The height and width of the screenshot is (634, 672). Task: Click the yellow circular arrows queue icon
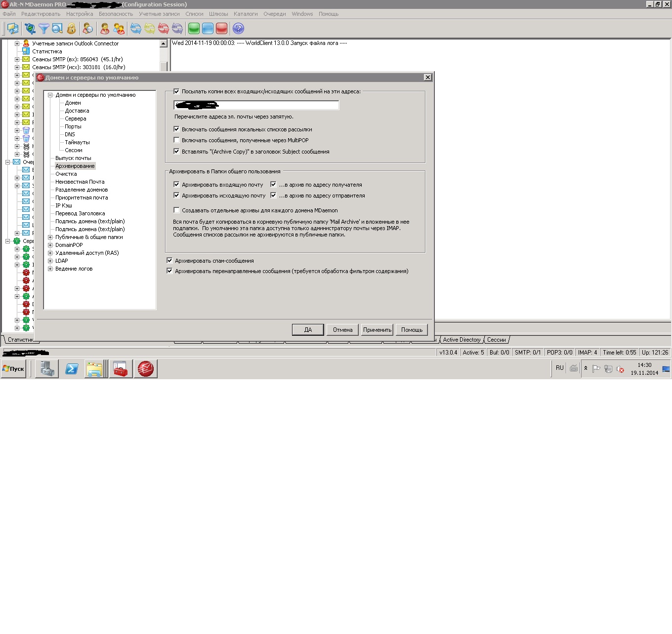click(x=149, y=29)
